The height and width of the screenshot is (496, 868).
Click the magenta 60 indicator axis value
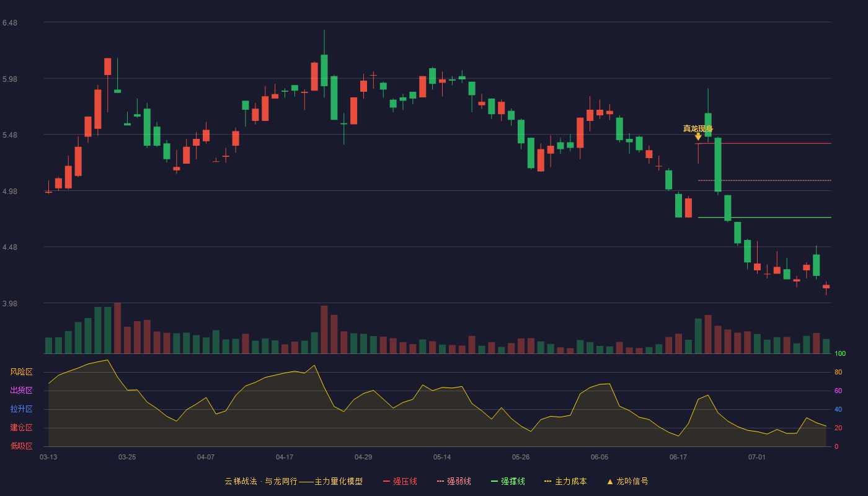[x=838, y=391]
